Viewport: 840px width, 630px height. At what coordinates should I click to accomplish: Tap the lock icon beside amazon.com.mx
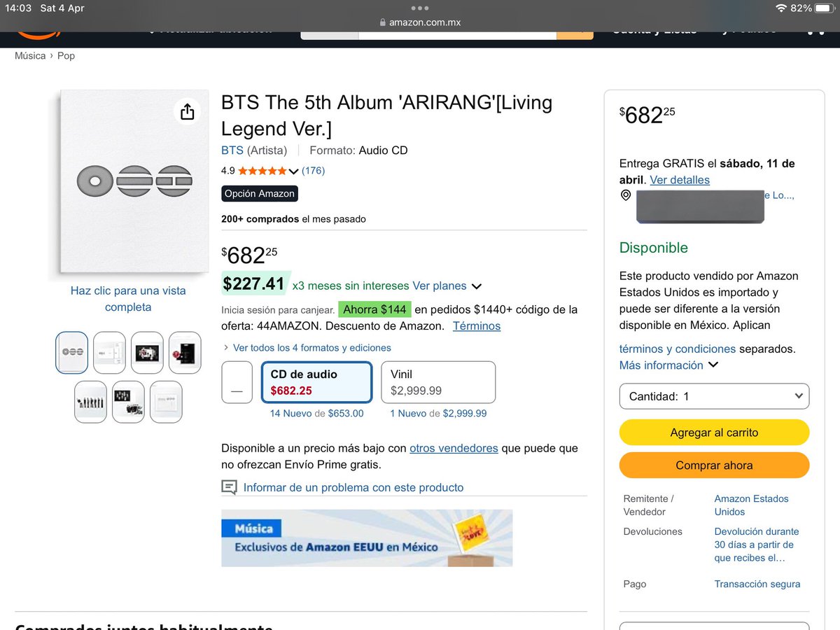coord(383,22)
